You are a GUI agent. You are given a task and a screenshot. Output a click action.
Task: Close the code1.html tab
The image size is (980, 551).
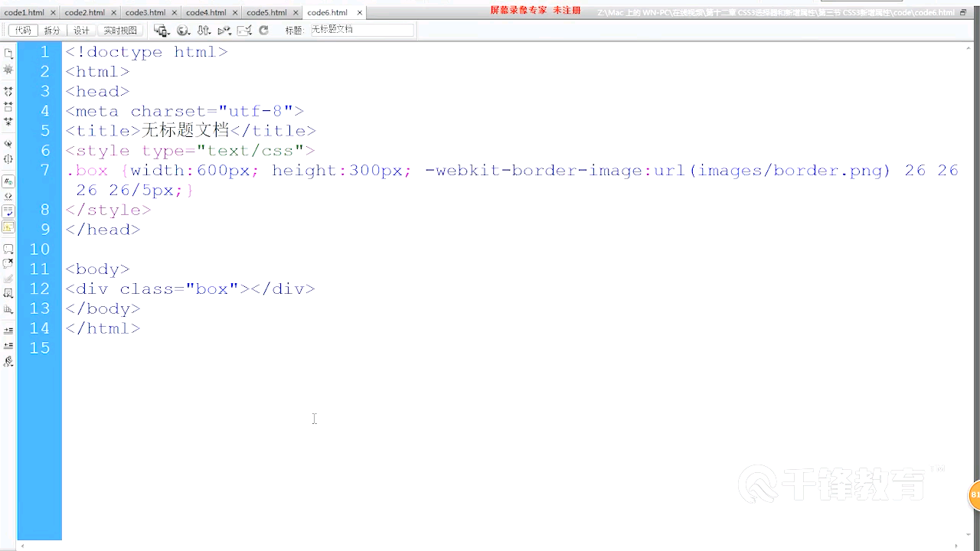tap(53, 13)
